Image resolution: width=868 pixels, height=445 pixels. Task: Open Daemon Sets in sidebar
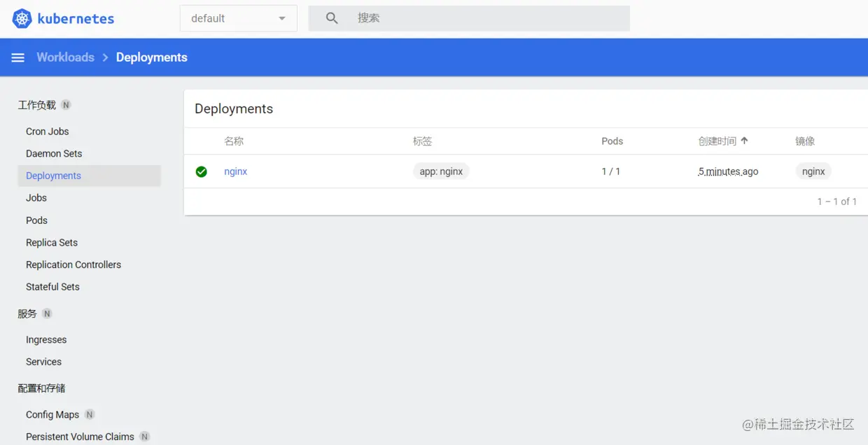54,154
